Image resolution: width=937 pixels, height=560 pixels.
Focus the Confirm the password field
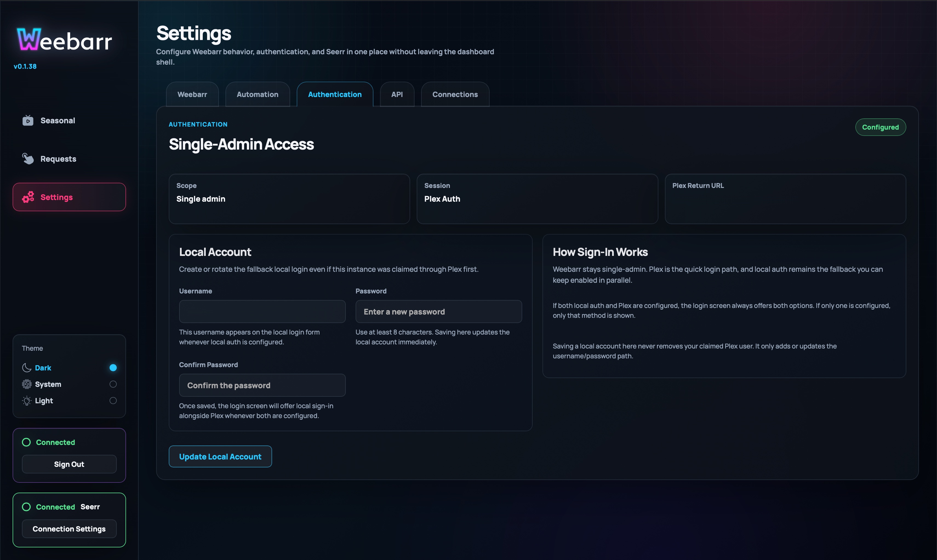(262, 385)
